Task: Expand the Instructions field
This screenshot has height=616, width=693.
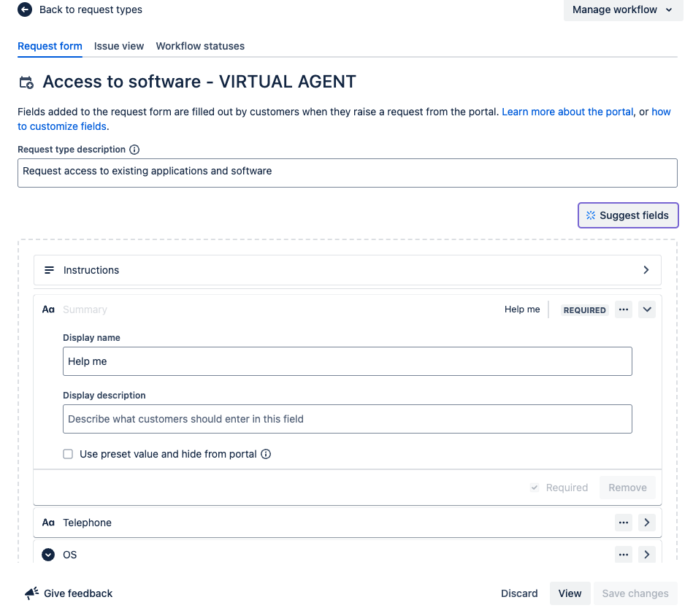Action: click(646, 270)
